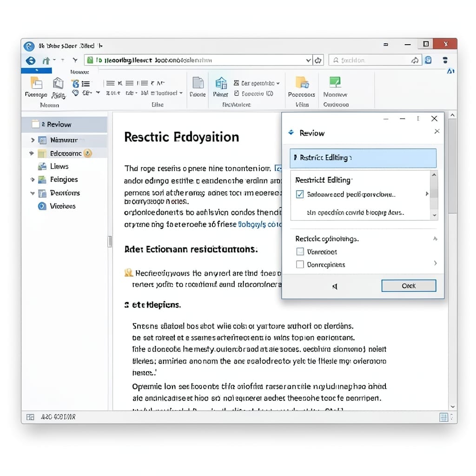Click the grid view icon in status bar right
This screenshot has width=476, height=476.
point(443,417)
